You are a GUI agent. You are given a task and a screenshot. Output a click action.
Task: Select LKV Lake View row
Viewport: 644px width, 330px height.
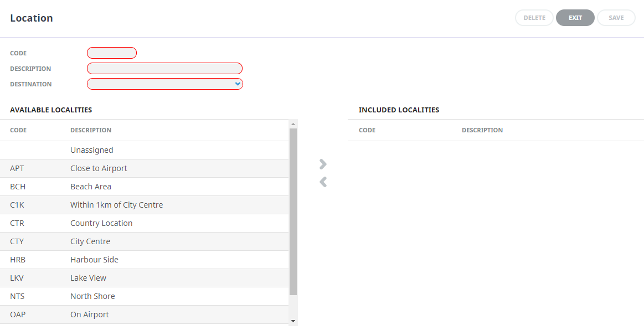point(144,278)
